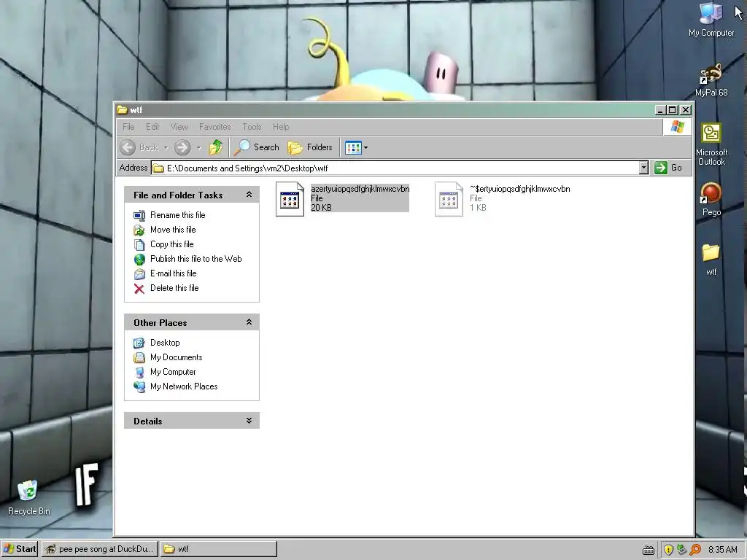Click the ~$ertyuiopqsdfghjklmwxcvbn file name text
The image size is (747, 560).
(519, 189)
